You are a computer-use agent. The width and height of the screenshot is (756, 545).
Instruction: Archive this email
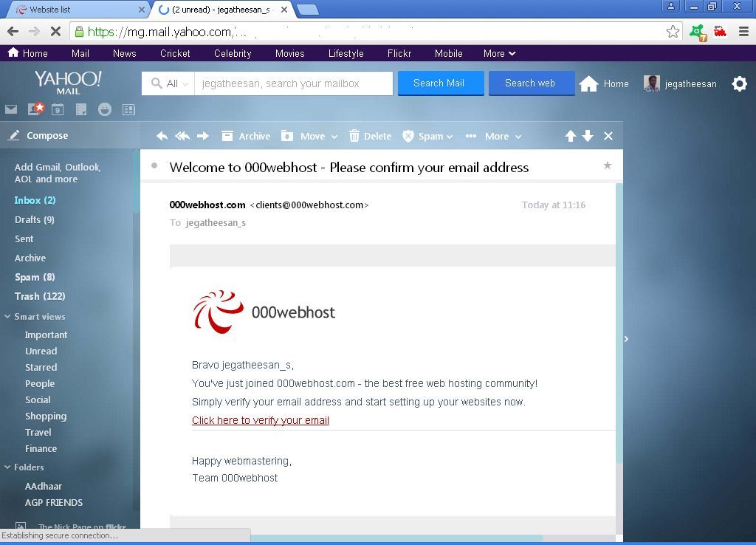point(246,136)
